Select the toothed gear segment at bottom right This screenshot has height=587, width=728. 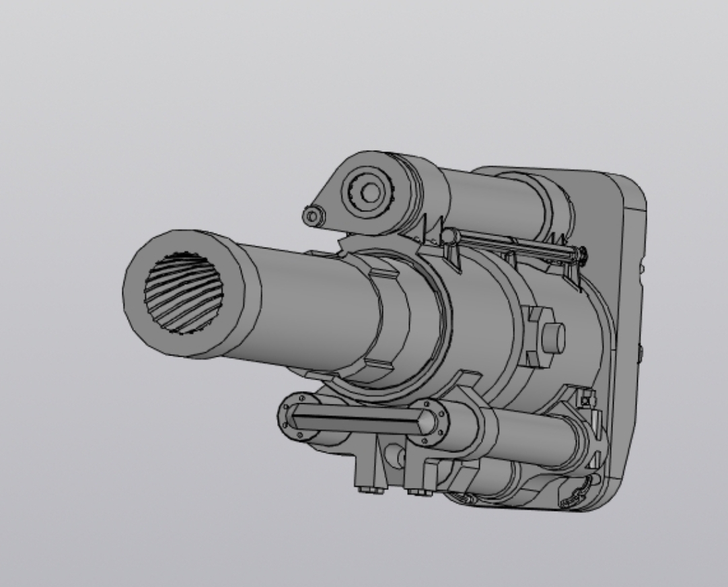click(580, 493)
